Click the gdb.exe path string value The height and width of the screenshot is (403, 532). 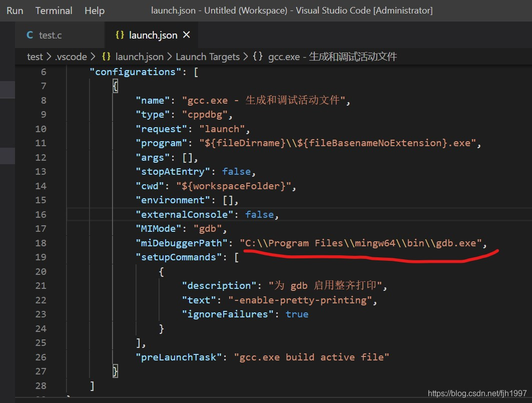point(361,243)
